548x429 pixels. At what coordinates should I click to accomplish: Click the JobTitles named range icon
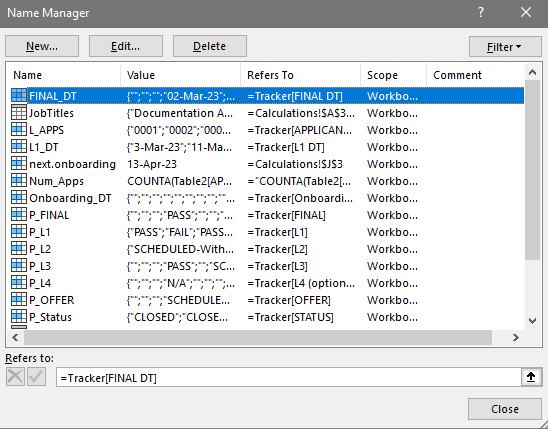tap(19, 113)
